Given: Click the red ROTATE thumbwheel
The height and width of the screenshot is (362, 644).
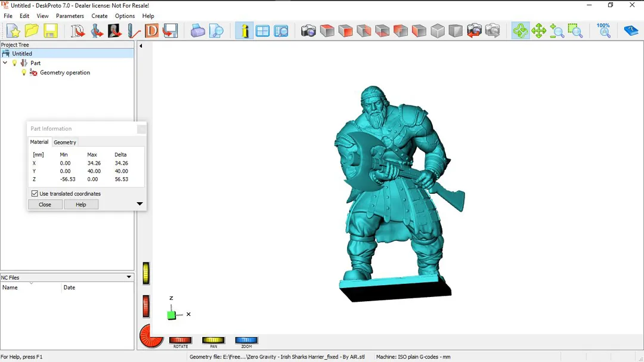Looking at the screenshot, I should 180,340.
